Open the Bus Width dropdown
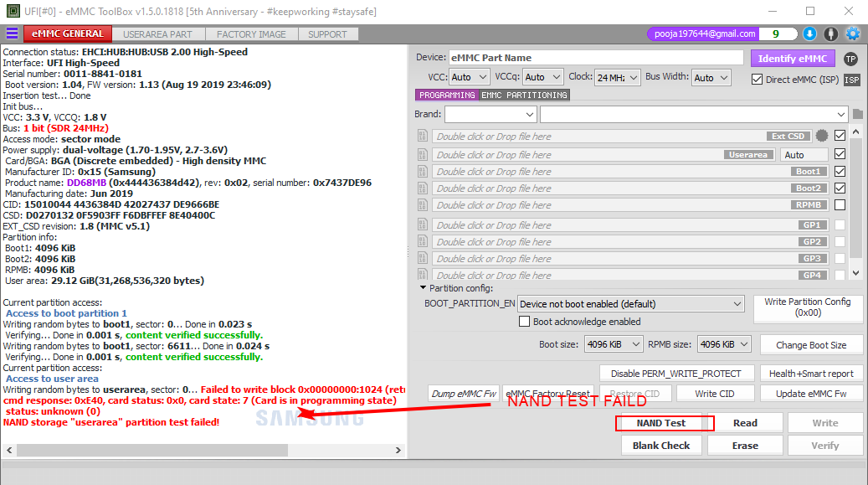Image resolution: width=868 pixels, height=485 pixels. [x=711, y=78]
